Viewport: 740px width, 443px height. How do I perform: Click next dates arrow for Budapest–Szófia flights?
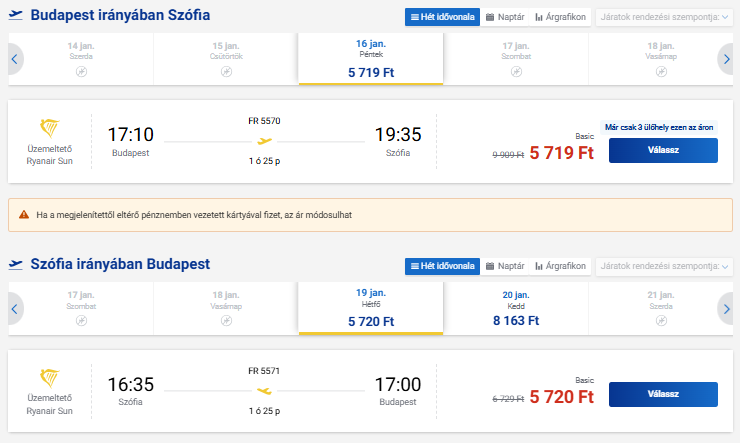click(726, 60)
